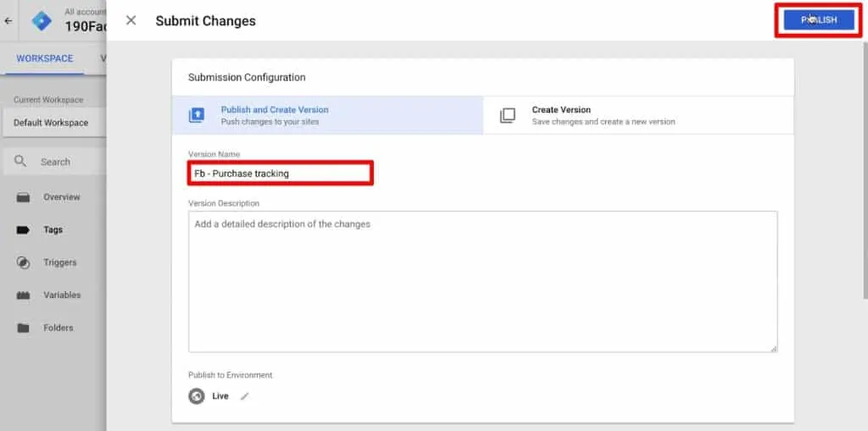The width and height of the screenshot is (868, 431).
Task: Click the Publish and Create Version upload icon
Action: pyautogui.click(x=197, y=115)
